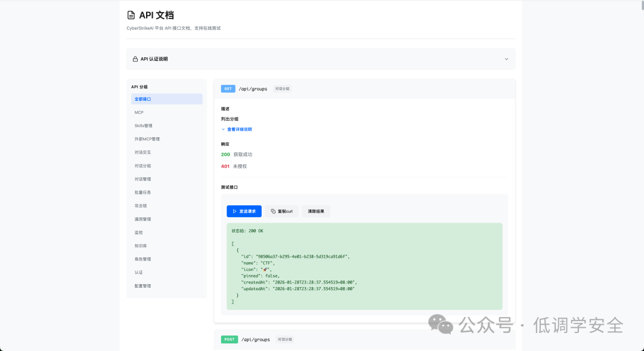Show the 监控 API group
The width and height of the screenshot is (644, 351).
167,233
